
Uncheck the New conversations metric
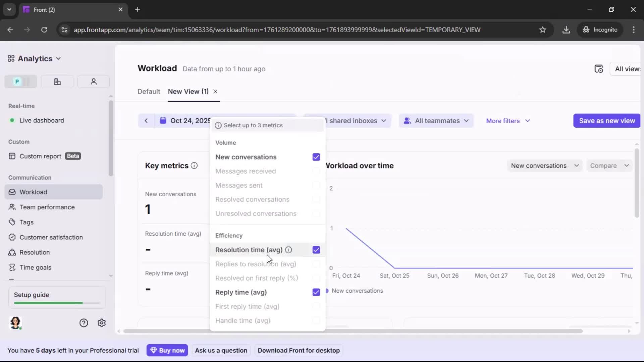pyautogui.click(x=316, y=157)
